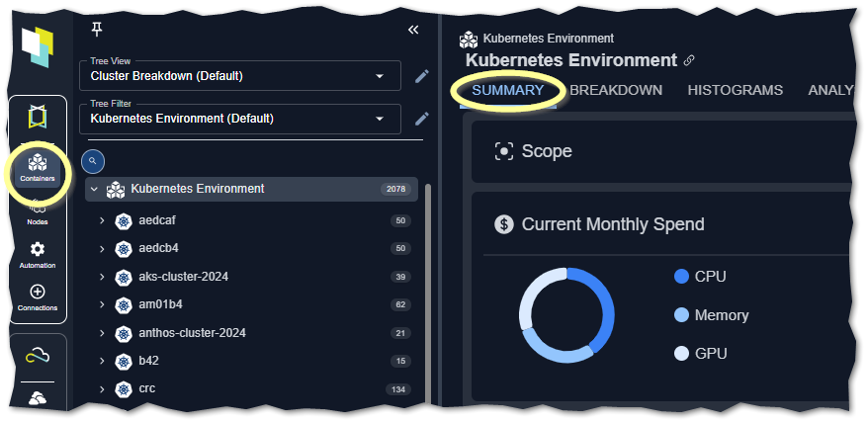Viewport: 868px width, 422px height.
Task: Edit the Tree Filter with pencil icon
Action: pyautogui.click(x=422, y=119)
